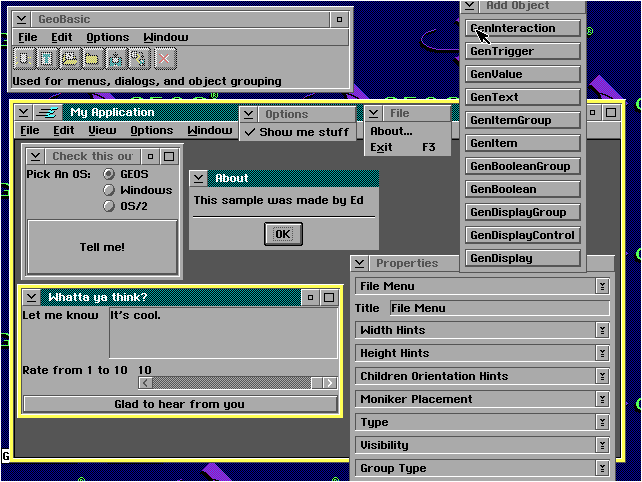The image size is (642, 482).
Task: Click the folder icon in GeoBasic toolbar
Action: pyautogui.click(x=93, y=59)
